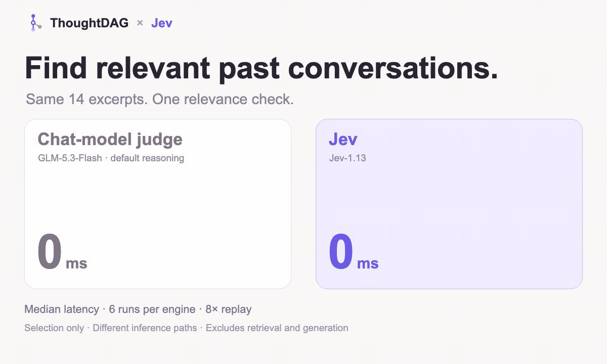Click the ThoughtDAG branching logo icon
This screenshot has width=607, height=364.
[34, 23]
